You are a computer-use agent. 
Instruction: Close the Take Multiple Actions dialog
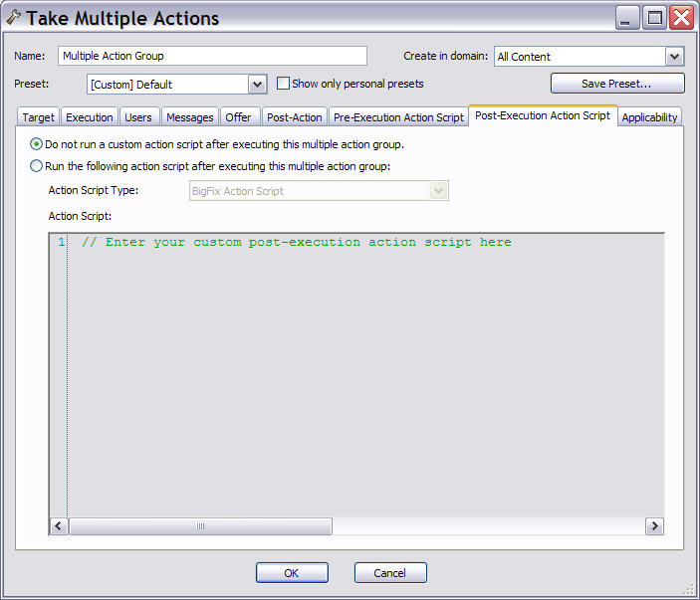pos(681,18)
